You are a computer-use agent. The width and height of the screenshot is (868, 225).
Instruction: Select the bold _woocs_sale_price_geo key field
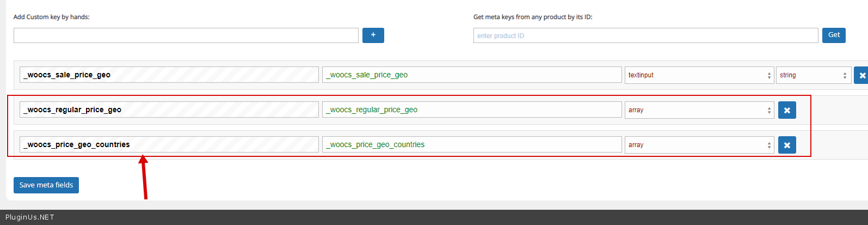click(169, 75)
